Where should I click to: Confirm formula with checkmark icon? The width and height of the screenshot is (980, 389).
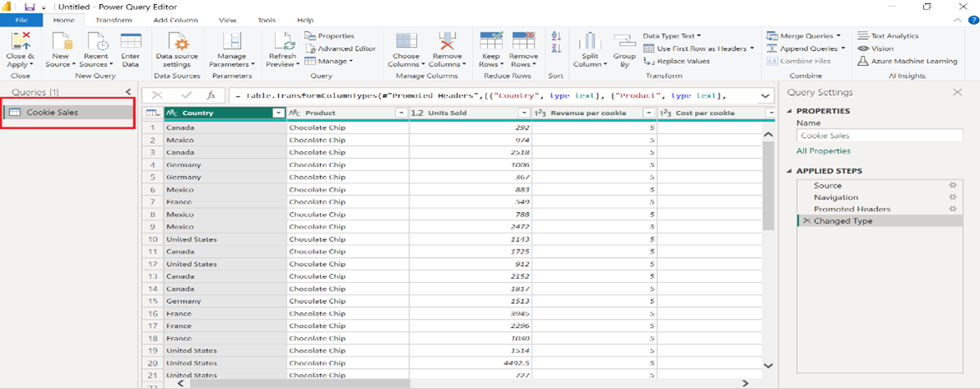click(x=185, y=95)
